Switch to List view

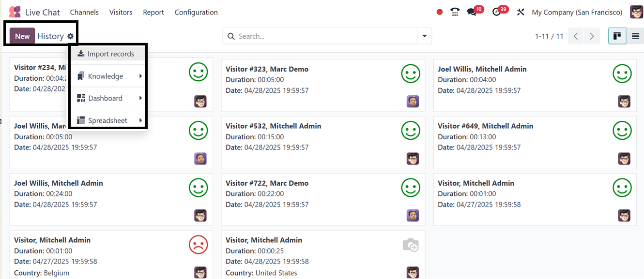(x=635, y=36)
